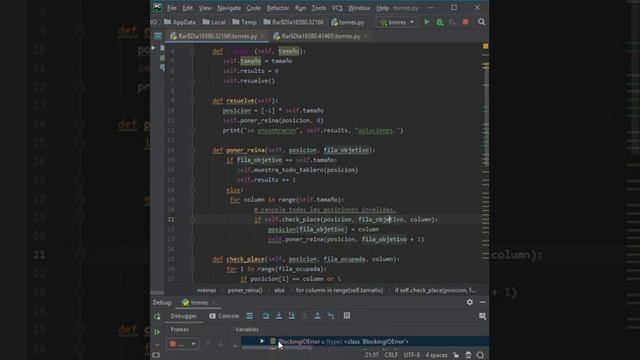This screenshot has height=360, width=640.
Task: Open Search Everywhere with the magnifier icon
Action: [482, 22]
